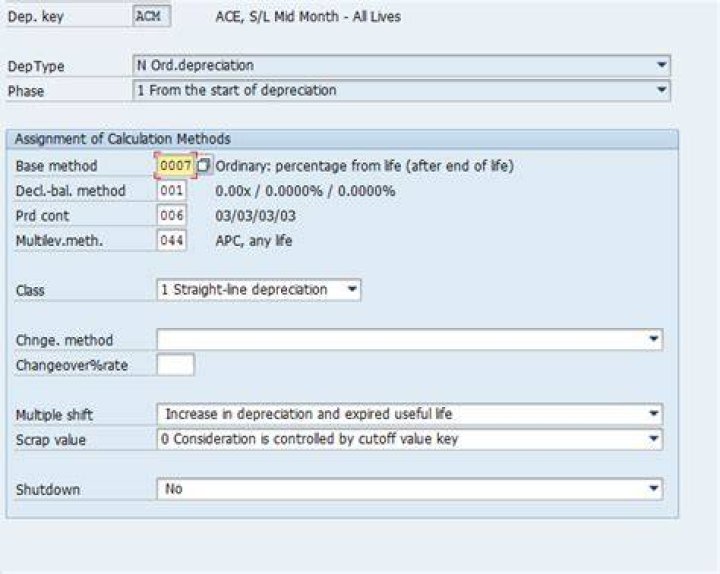This screenshot has width=720, height=574.
Task: Select the 'Multiple shift' label
Action: coord(54,415)
